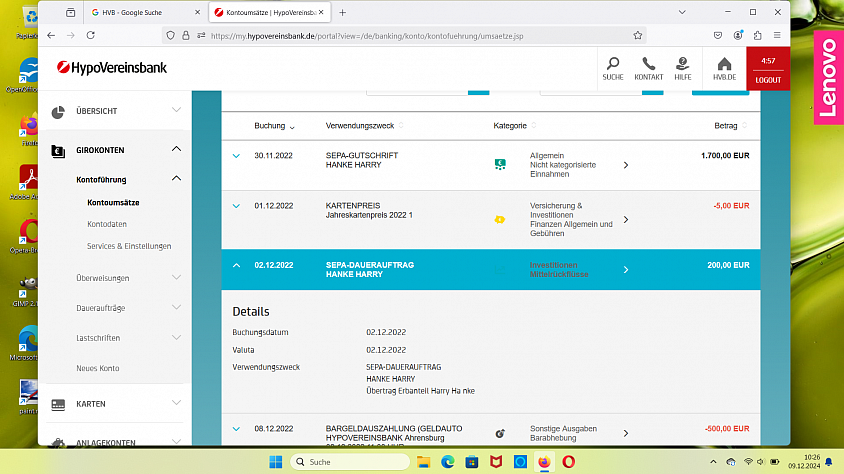
Task: Close the Kontoumsätze browser tab
Action: click(x=321, y=12)
